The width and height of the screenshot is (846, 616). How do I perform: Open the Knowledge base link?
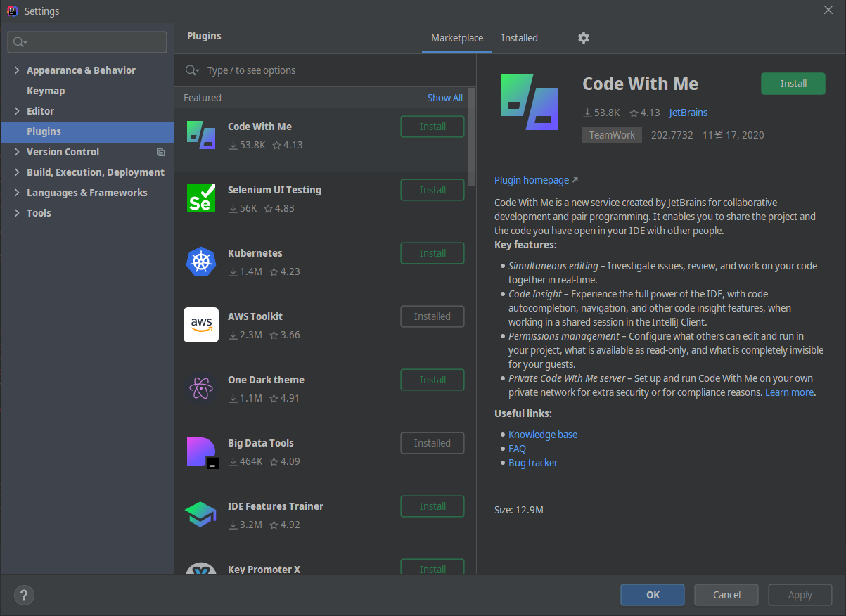coord(543,435)
